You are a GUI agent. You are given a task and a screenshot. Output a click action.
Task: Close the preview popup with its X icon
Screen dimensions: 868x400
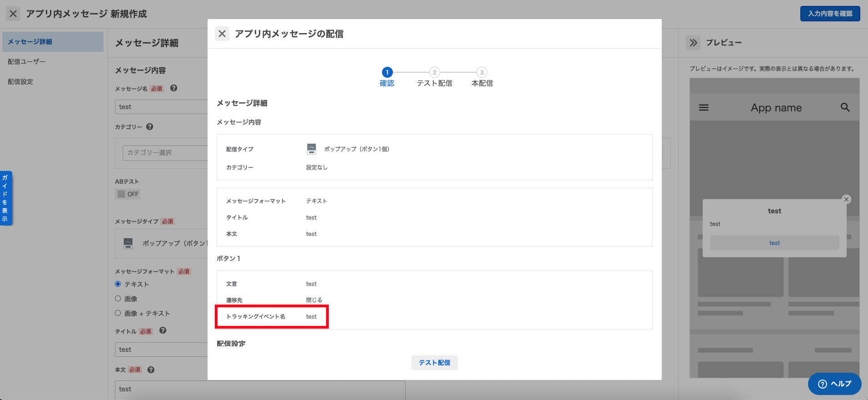pyautogui.click(x=846, y=199)
